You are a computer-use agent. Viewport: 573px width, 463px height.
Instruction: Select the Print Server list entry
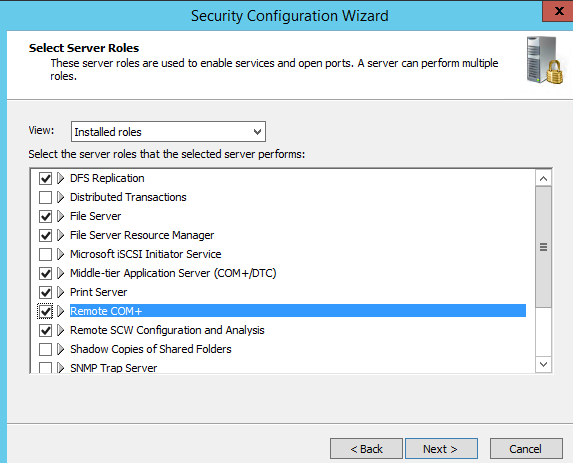(98, 292)
